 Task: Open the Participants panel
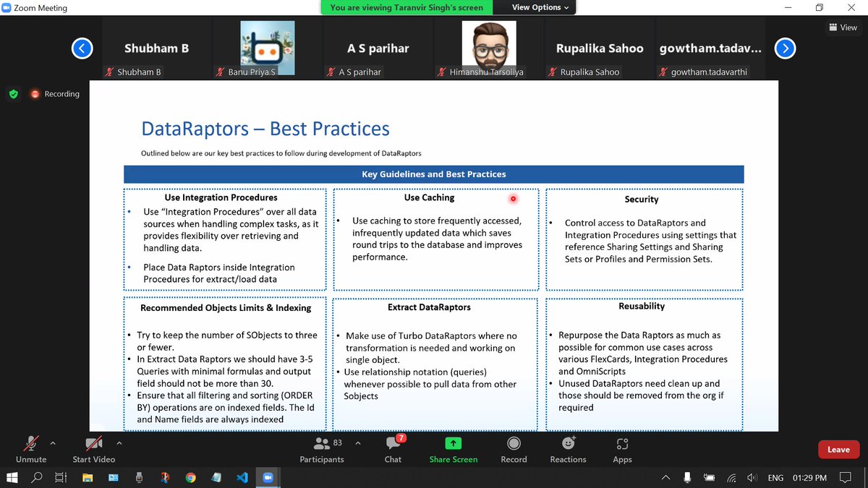click(322, 449)
